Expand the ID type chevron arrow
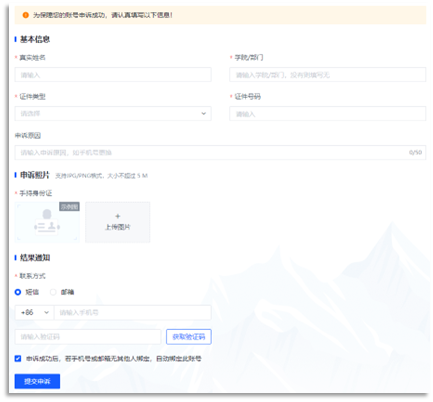 204,114
